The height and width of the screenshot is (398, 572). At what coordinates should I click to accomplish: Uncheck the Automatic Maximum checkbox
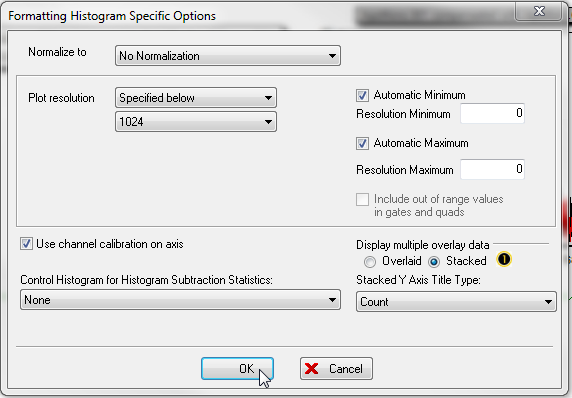pyautogui.click(x=362, y=143)
